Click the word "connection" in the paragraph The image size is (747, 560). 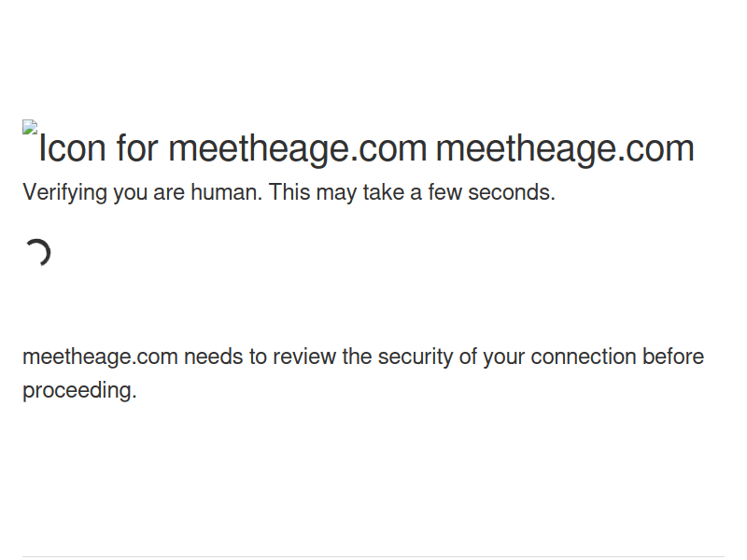click(x=584, y=357)
